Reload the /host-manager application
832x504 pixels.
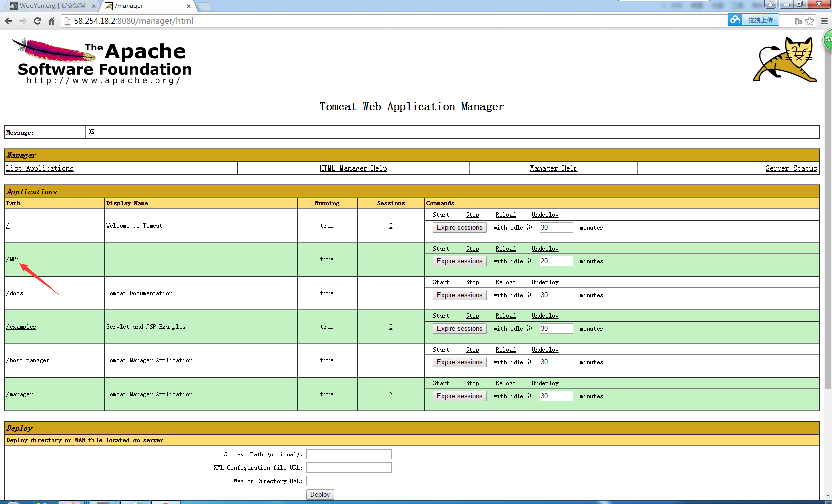pos(505,350)
